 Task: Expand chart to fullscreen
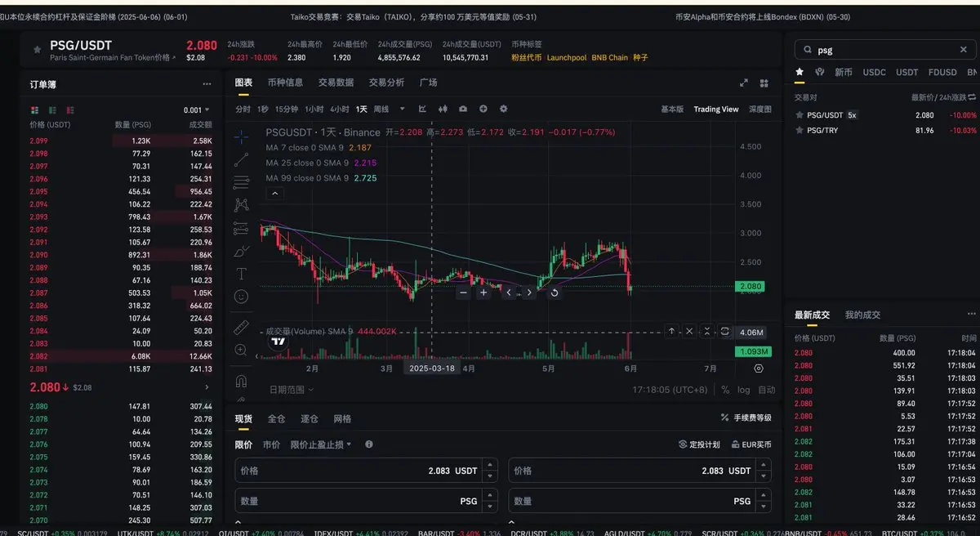pyautogui.click(x=744, y=83)
